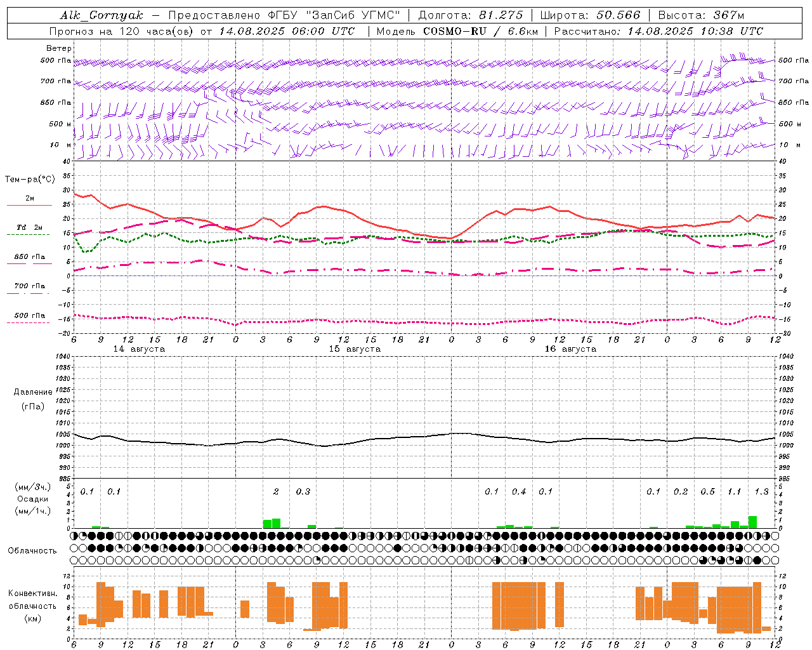Click the Td 2м legend entry
This screenshot has height=650, width=812.
pyautogui.click(x=30, y=227)
